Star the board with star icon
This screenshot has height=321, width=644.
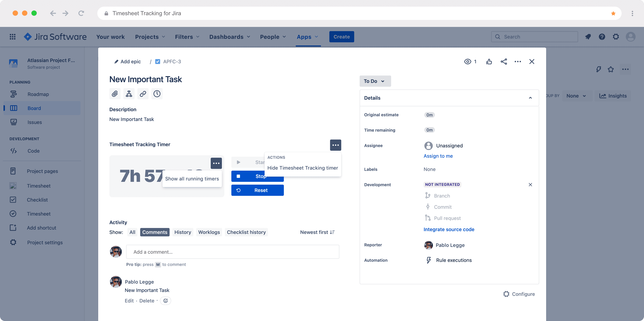coord(611,69)
